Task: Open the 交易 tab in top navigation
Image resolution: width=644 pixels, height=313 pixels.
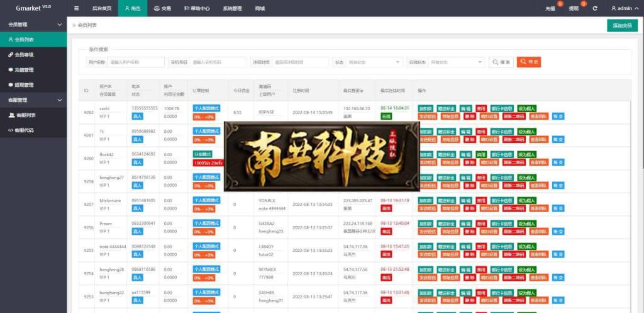Action: pos(162,8)
